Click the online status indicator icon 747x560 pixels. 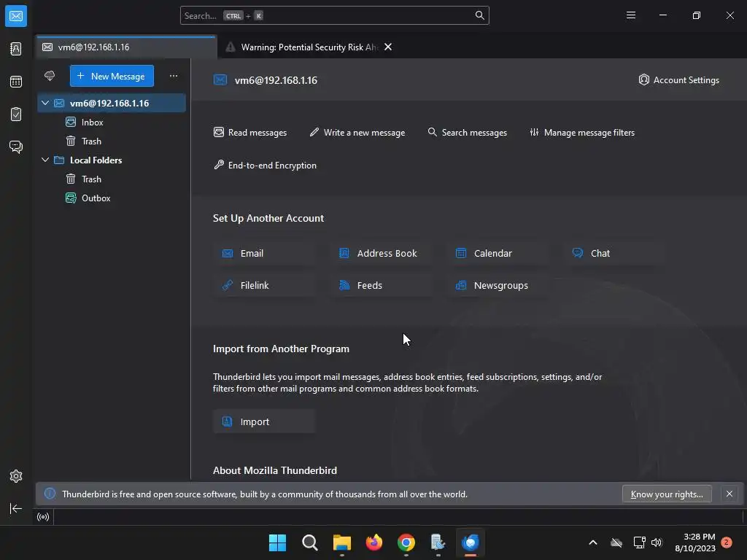tap(43, 517)
